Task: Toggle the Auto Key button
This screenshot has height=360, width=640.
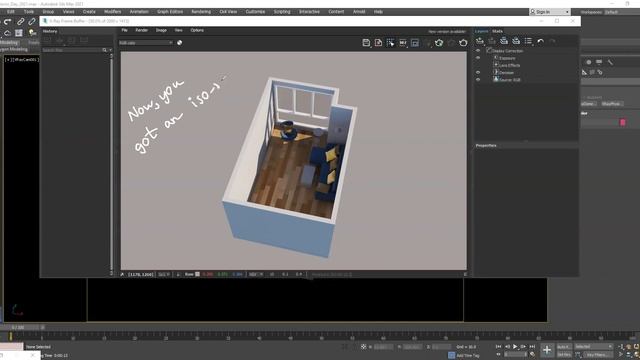Action: [564, 347]
